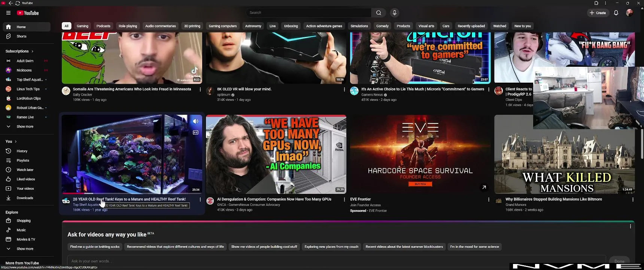Open the Adult Swim subscription channel
Viewport: 644px width, 270px height.
(x=27, y=61)
